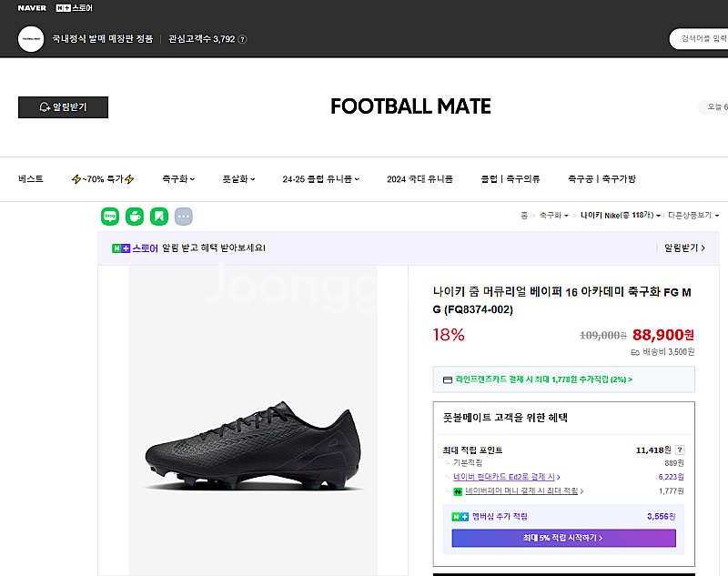Click the question mark next to 11,418원
Viewport: 728px width, 576px height.
click(x=680, y=450)
